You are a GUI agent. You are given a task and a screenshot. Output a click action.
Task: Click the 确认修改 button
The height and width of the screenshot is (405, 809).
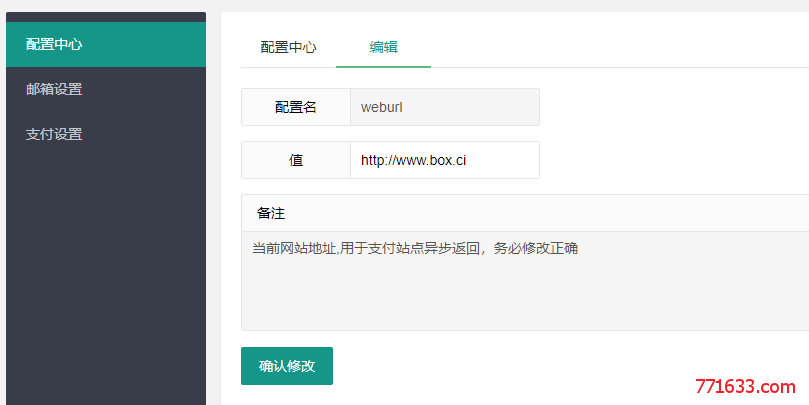(287, 366)
